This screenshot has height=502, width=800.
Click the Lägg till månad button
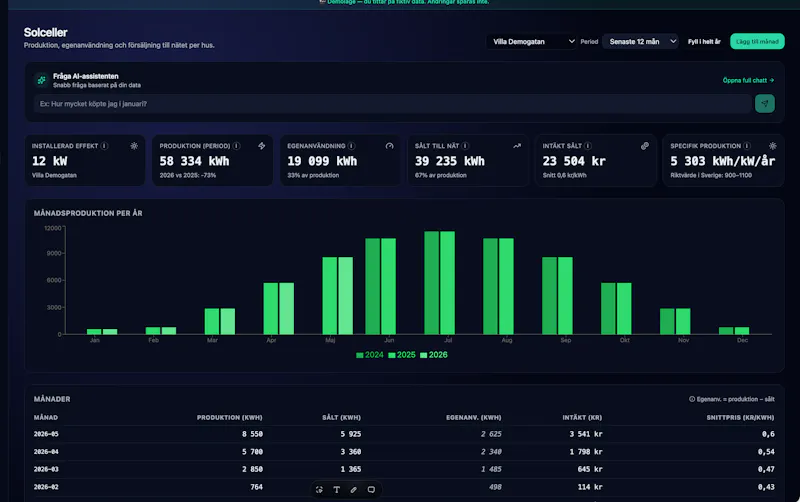click(x=757, y=41)
